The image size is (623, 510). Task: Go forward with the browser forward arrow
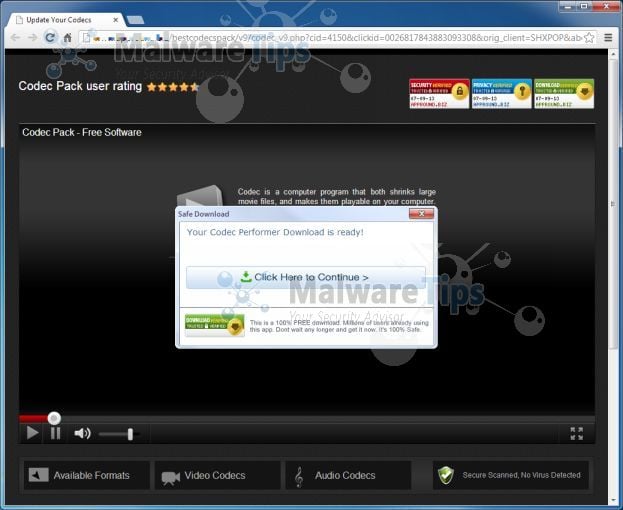tap(33, 38)
